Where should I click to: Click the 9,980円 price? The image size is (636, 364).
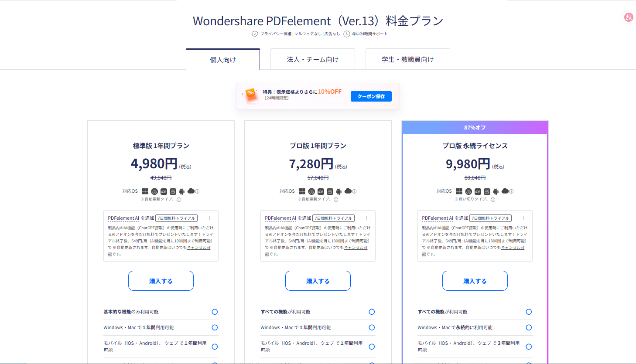coord(468,164)
